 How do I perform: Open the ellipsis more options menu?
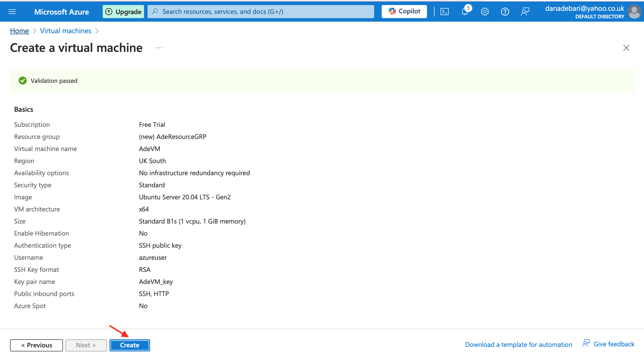[x=159, y=48]
